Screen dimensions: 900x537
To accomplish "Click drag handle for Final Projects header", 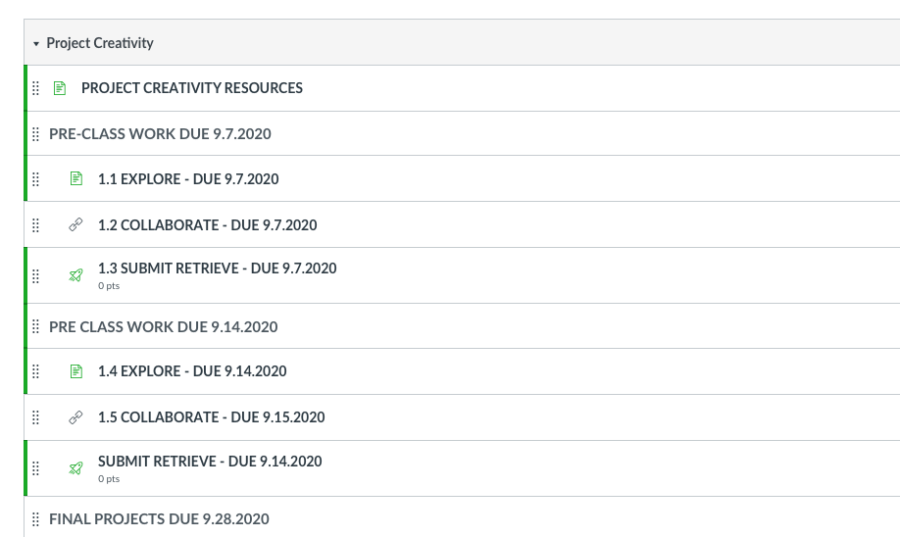I will [36, 519].
